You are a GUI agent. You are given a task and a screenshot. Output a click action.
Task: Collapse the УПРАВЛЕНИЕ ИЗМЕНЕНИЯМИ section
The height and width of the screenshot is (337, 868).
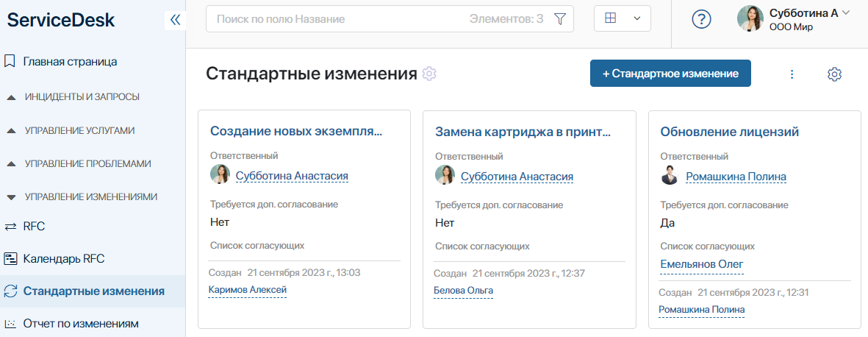[x=93, y=196]
